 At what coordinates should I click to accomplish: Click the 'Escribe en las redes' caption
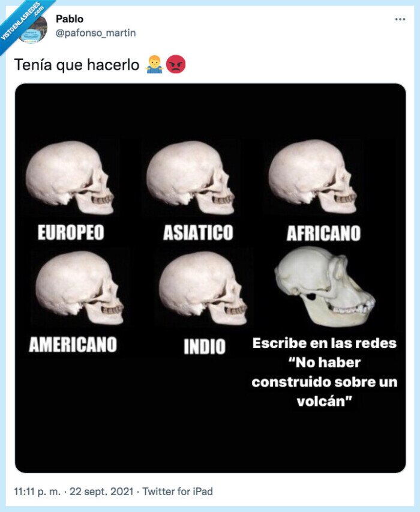325,372
